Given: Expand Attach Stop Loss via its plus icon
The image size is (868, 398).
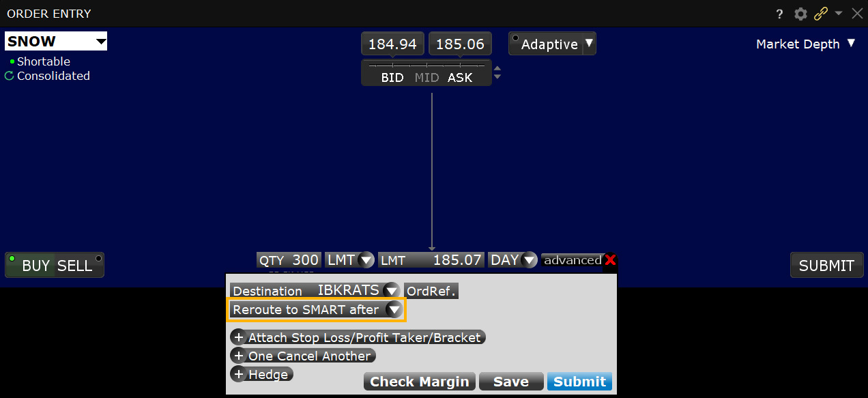Looking at the screenshot, I should (239, 337).
